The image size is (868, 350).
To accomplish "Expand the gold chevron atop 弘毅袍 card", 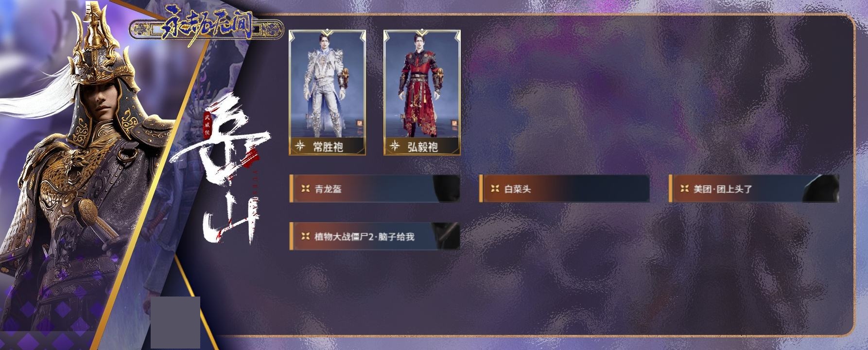I will click(422, 33).
